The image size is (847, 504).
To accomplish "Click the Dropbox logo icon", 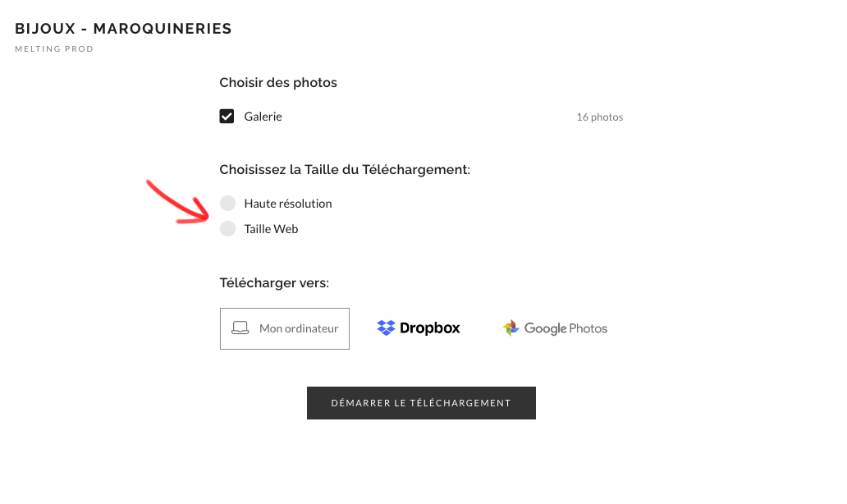I will coord(387,328).
